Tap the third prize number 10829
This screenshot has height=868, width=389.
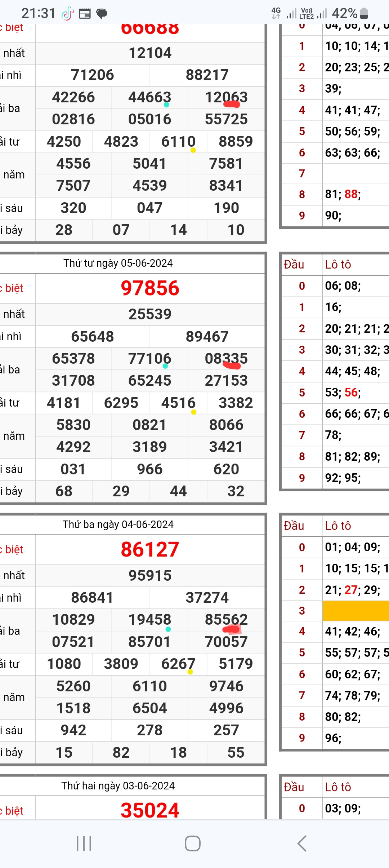pos(73,620)
